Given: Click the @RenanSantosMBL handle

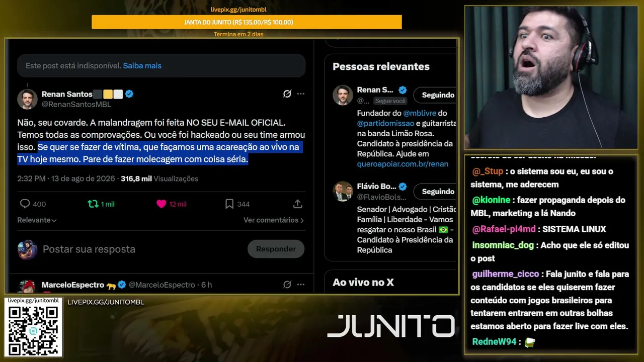Looking at the screenshot, I should click(x=76, y=105).
